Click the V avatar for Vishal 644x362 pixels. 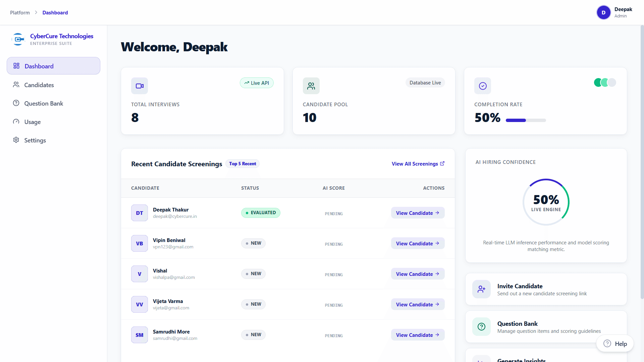(140, 274)
